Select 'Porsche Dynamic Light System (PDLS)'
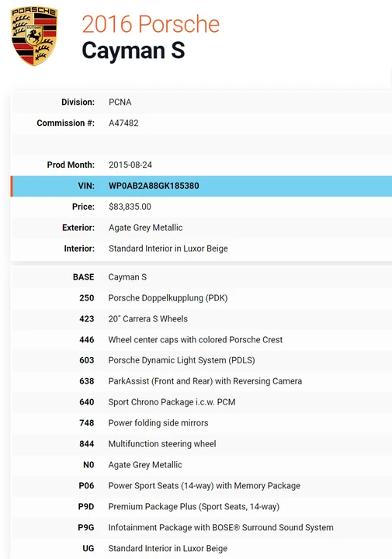This screenshot has height=559, width=392. pos(182,360)
